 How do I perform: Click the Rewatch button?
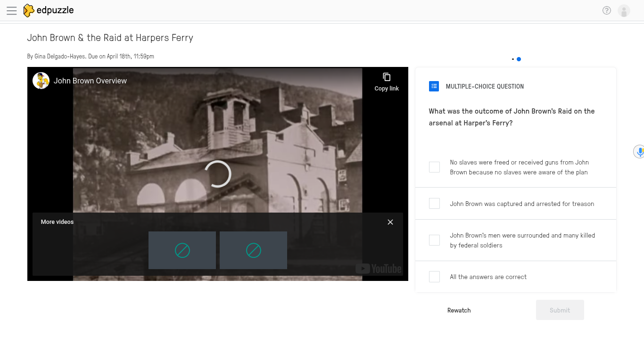(x=459, y=310)
